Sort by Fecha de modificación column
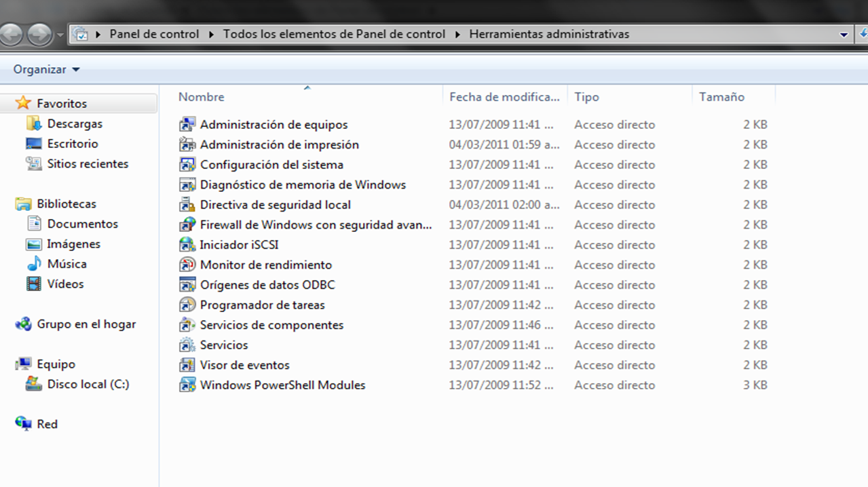Screen dimensions: 868x487 [504, 97]
